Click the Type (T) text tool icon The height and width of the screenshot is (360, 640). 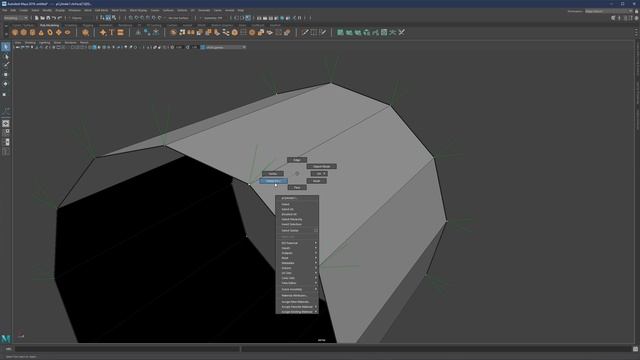pyautogui.click(x=111, y=33)
